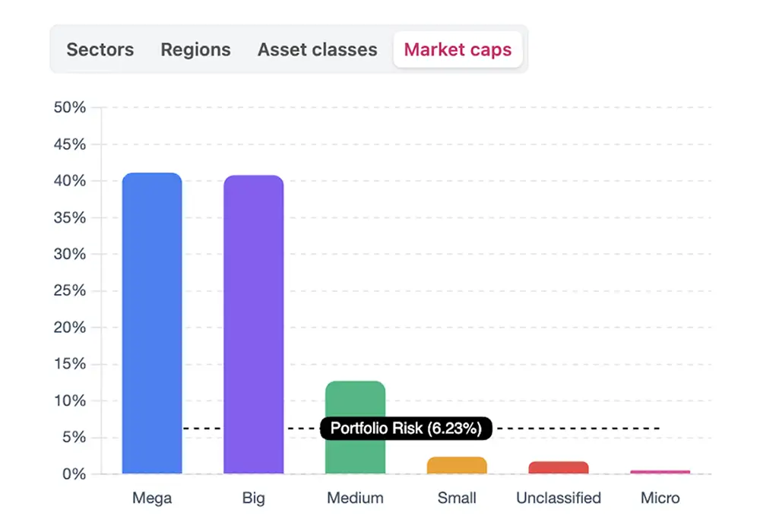Image resolution: width=760 pixels, height=532 pixels.
Task: Click the pink Micro bar
Action: 660,472
